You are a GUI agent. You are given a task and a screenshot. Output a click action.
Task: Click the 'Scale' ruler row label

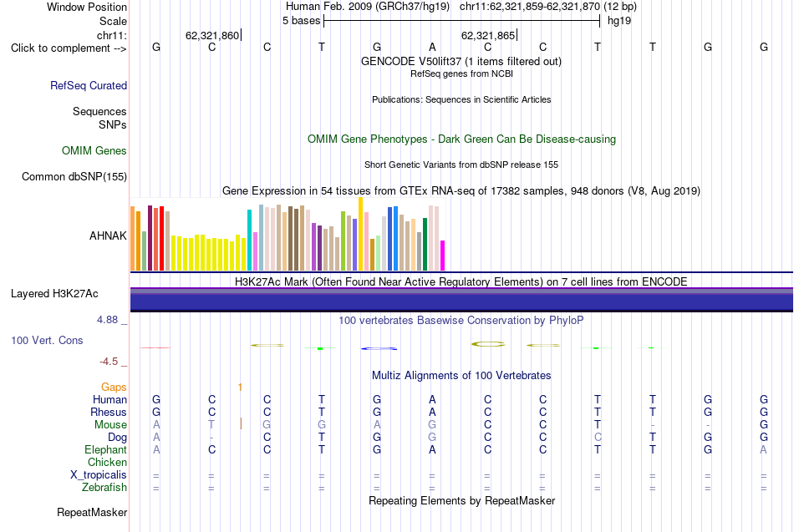tap(113, 21)
